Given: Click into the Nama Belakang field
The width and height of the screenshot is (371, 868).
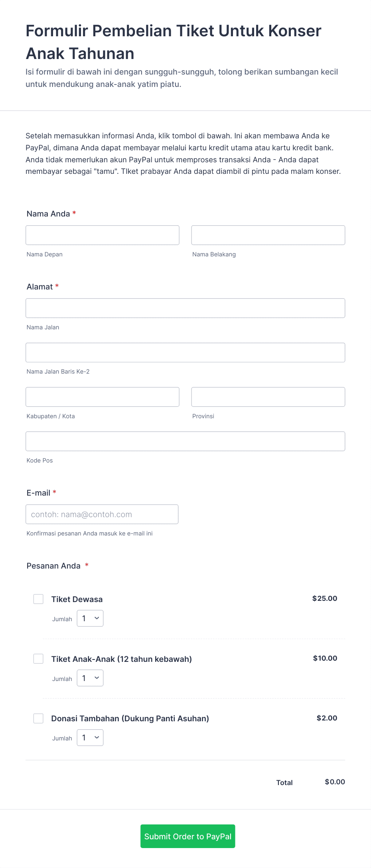Looking at the screenshot, I should pyautogui.click(x=268, y=235).
